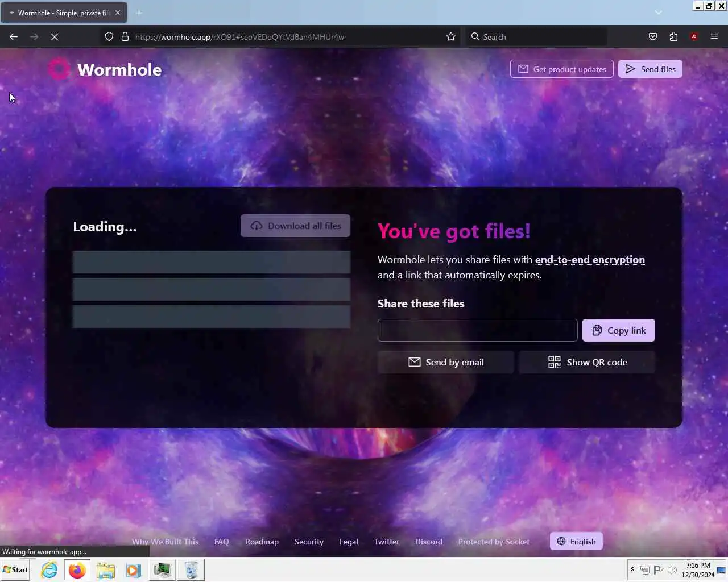Click the Firefox Search box

tap(536, 37)
